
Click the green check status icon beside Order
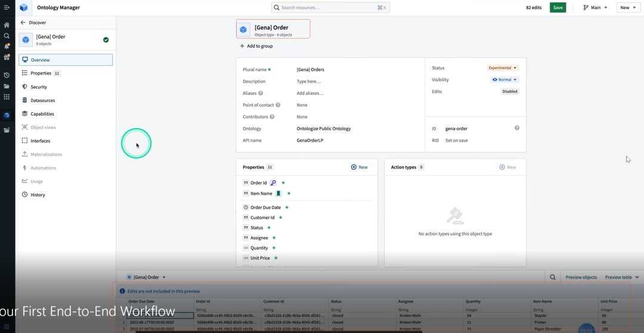(106, 40)
